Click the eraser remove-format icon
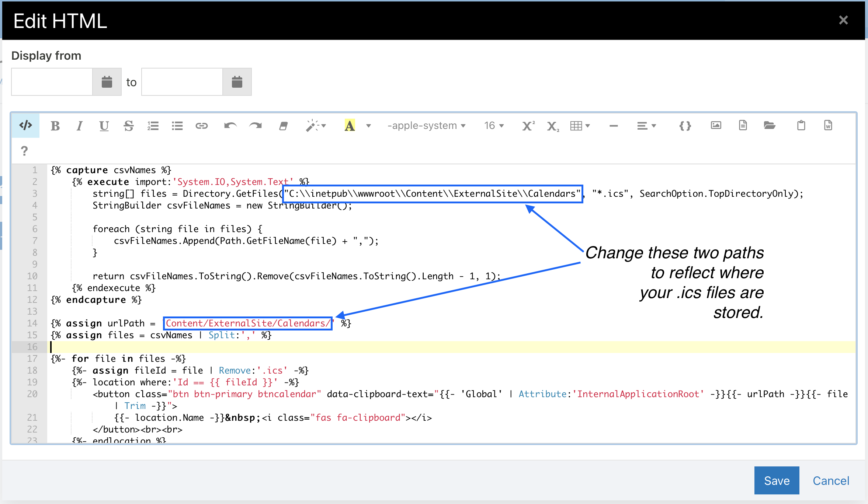Viewport: 868px width, 504px height. (x=283, y=126)
